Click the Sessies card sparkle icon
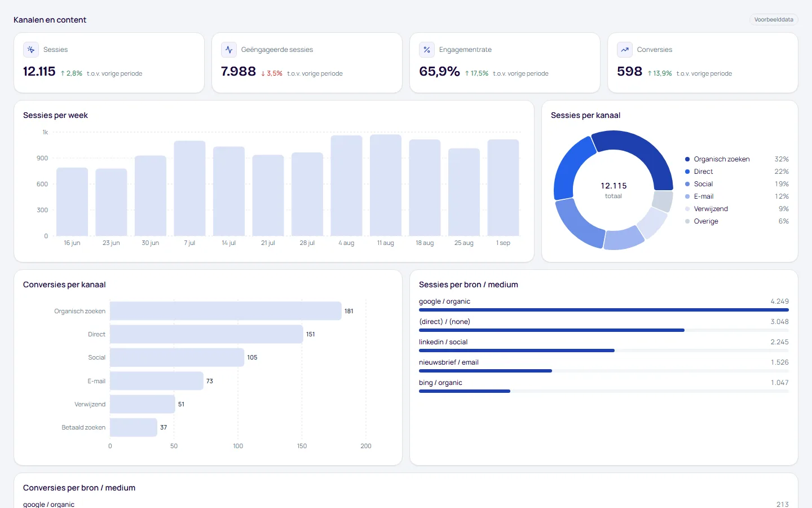The image size is (812, 508). (x=31, y=50)
